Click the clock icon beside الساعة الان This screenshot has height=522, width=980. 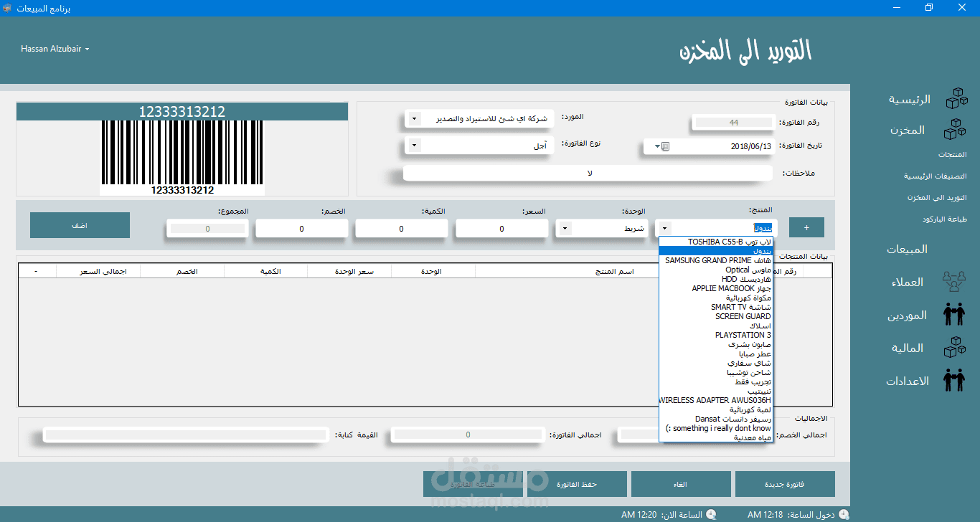click(x=710, y=514)
